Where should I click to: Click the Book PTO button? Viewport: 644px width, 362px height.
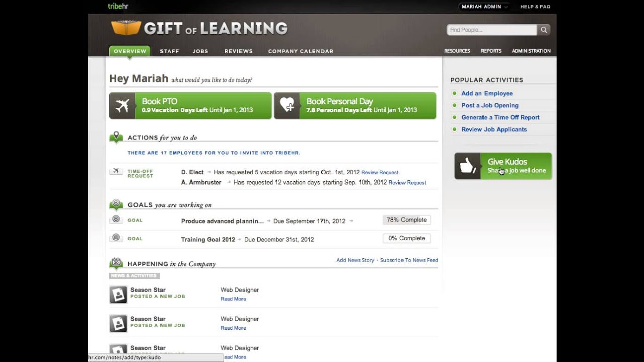(190, 106)
